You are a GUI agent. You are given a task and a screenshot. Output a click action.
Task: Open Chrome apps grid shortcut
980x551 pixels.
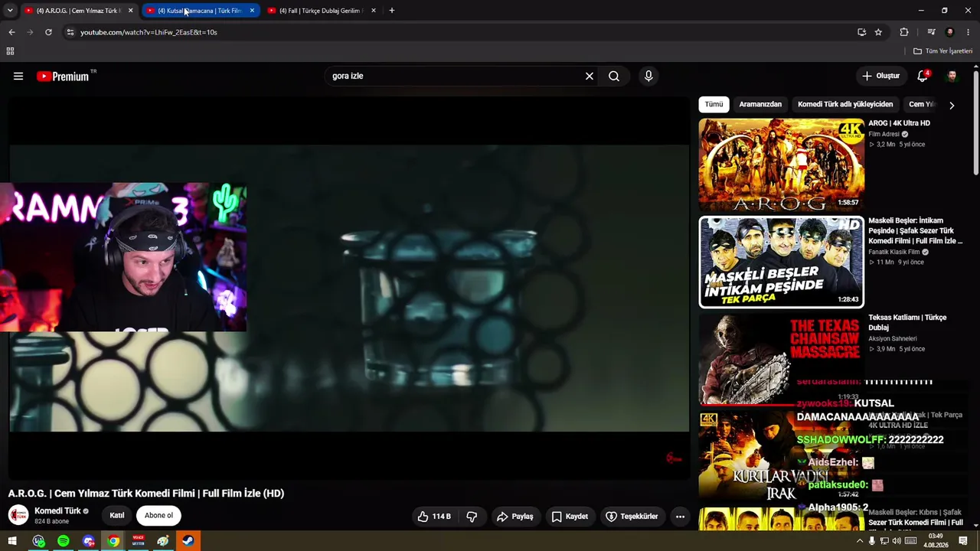click(x=10, y=51)
